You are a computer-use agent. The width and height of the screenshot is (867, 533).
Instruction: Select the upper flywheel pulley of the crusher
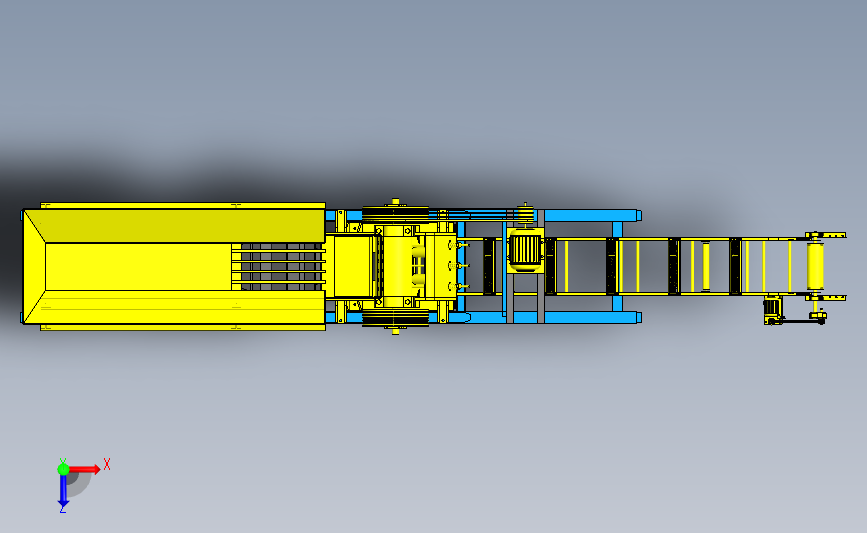coord(395,214)
